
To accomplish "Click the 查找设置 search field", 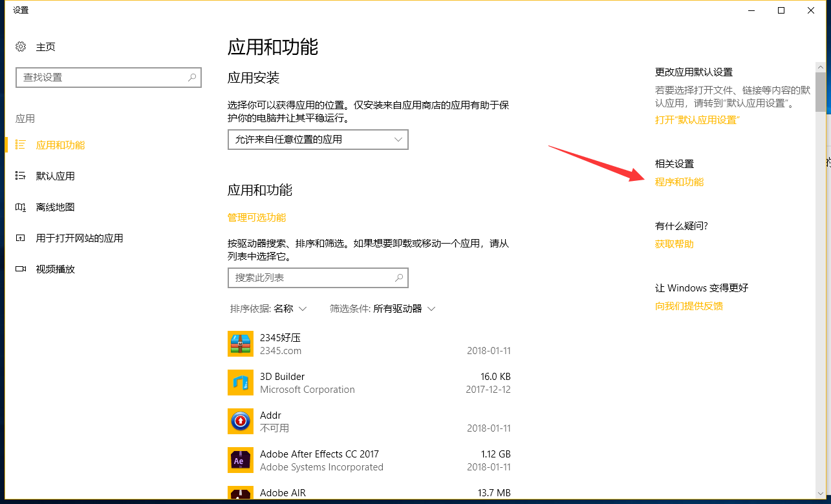I will [x=109, y=77].
